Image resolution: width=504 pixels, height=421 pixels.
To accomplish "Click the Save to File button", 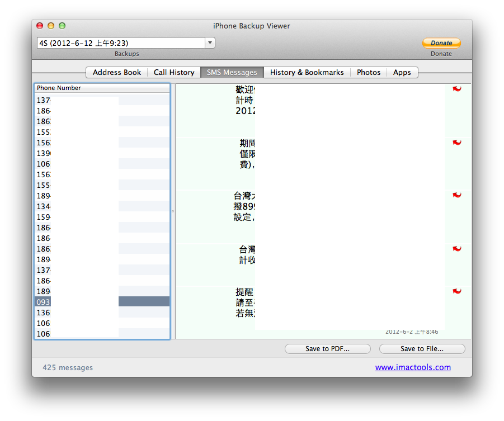I will click(422, 349).
